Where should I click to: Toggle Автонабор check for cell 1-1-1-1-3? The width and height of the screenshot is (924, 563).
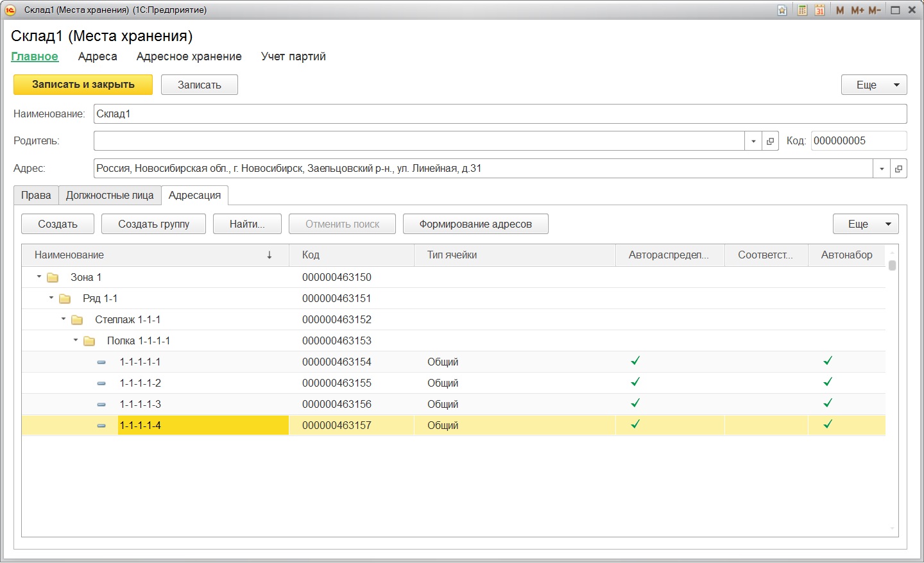pos(828,403)
